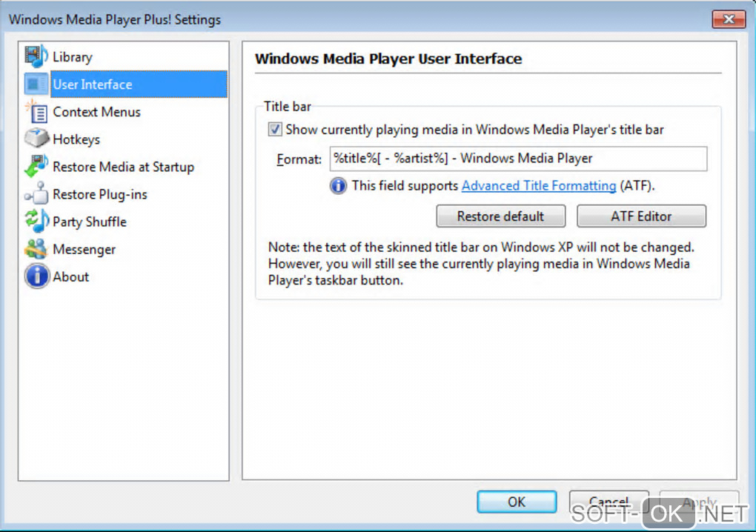The image size is (756, 532).
Task: Close the settings dialog window
Action: coord(729,19)
